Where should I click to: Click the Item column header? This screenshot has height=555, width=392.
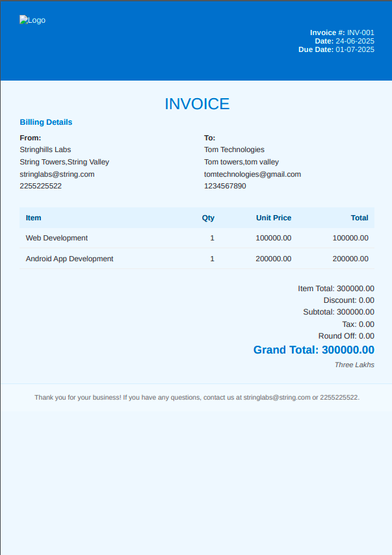(x=33, y=218)
